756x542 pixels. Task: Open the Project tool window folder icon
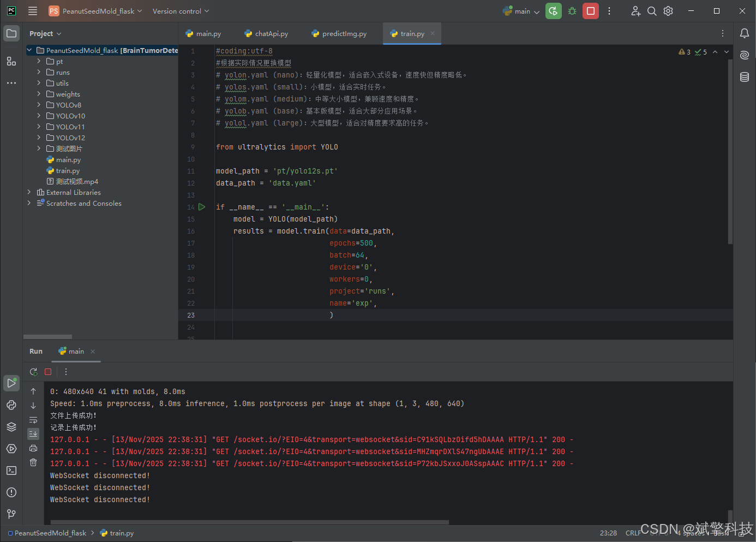pyautogui.click(x=11, y=33)
